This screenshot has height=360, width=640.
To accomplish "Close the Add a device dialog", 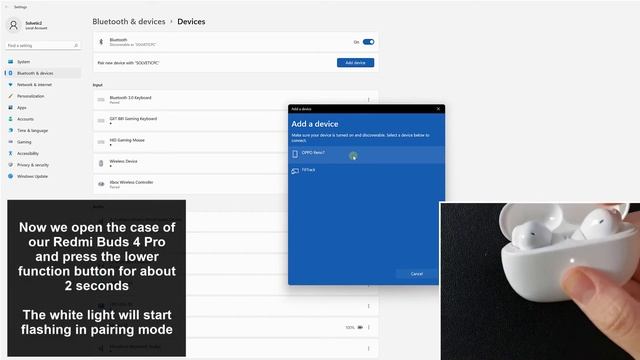I will (x=438, y=109).
